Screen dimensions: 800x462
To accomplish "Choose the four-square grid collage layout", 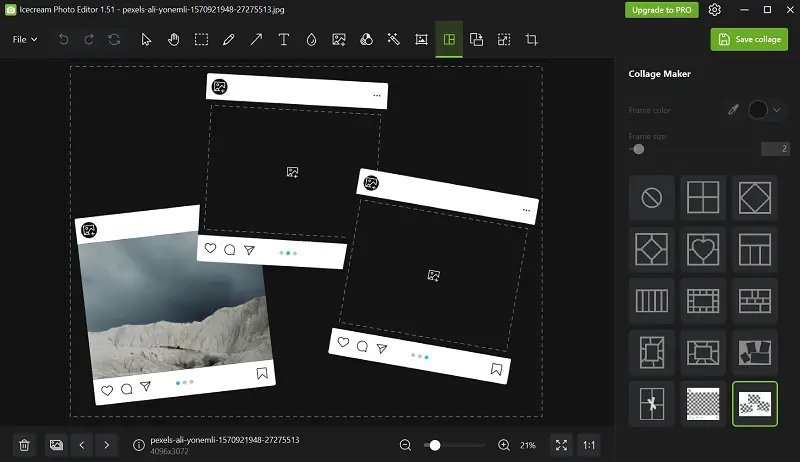I will pyautogui.click(x=703, y=198).
